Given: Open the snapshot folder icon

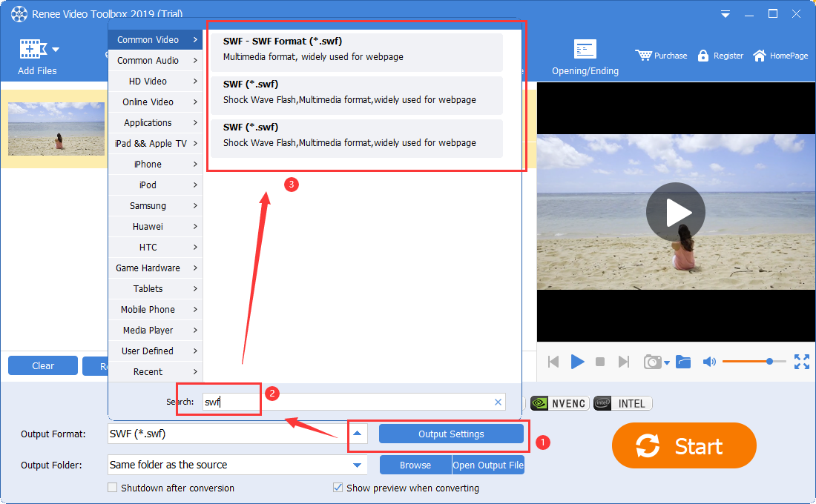Looking at the screenshot, I should pos(683,362).
